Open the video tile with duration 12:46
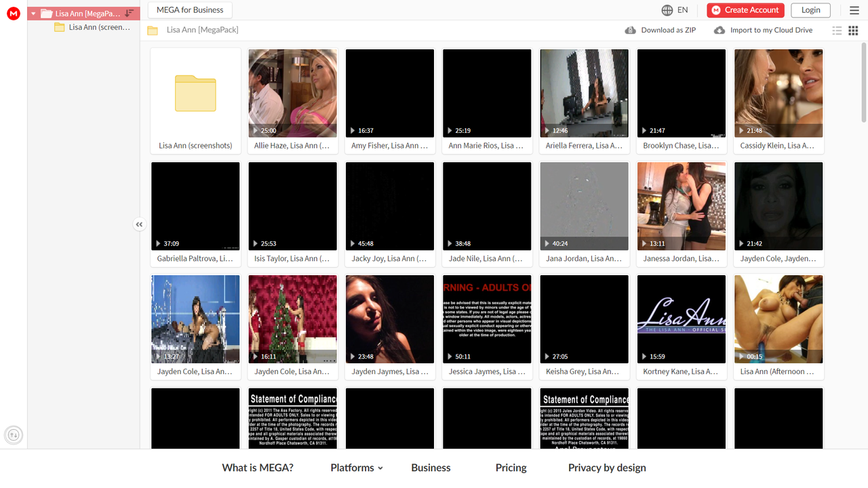The width and height of the screenshot is (868, 488). click(584, 101)
